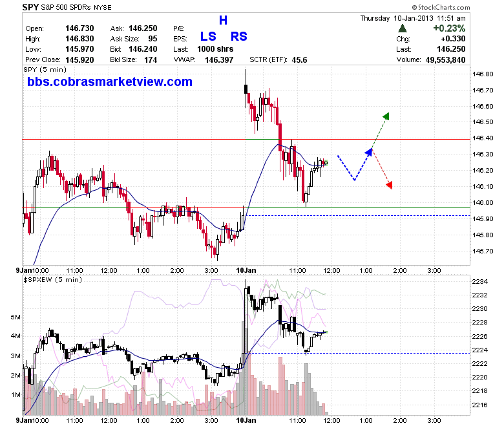Select the Low value 145.970
Screen dimensions: 504x426
[79, 49]
